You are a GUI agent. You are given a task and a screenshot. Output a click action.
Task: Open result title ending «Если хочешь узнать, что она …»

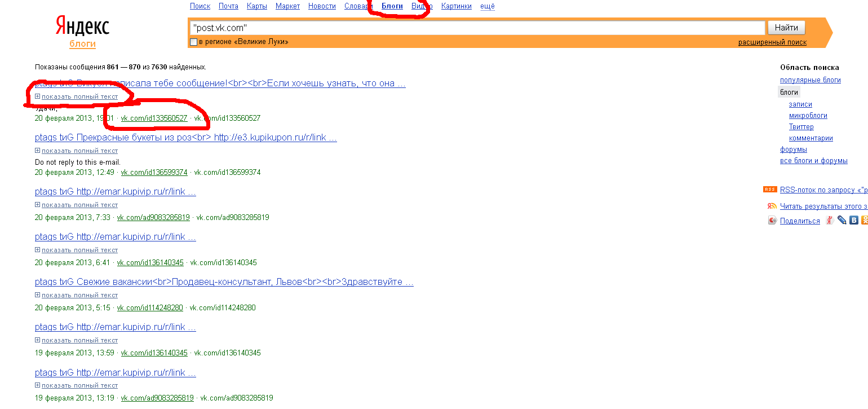click(x=220, y=83)
